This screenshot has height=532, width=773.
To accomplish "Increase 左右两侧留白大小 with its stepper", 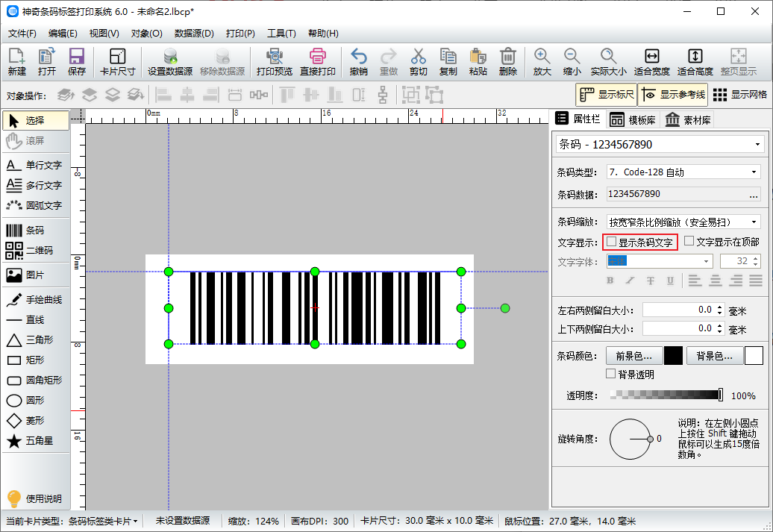I will 720,307.
